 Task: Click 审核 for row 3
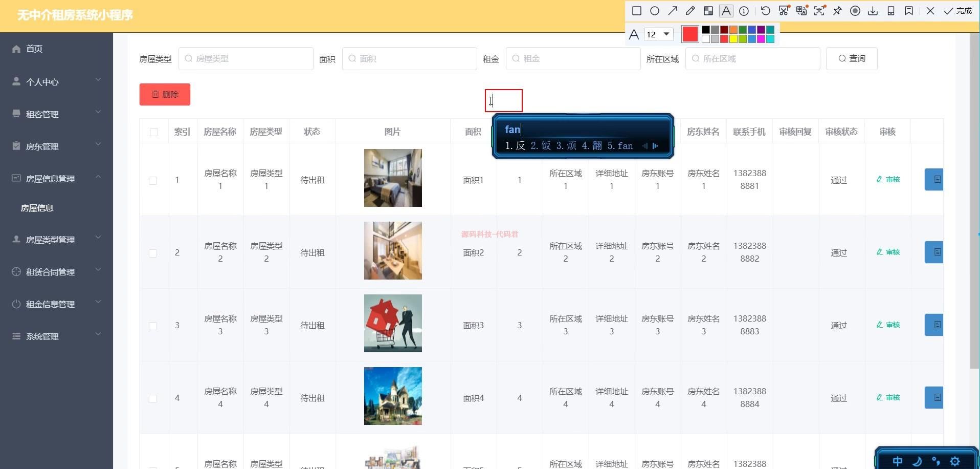[888, 325]
